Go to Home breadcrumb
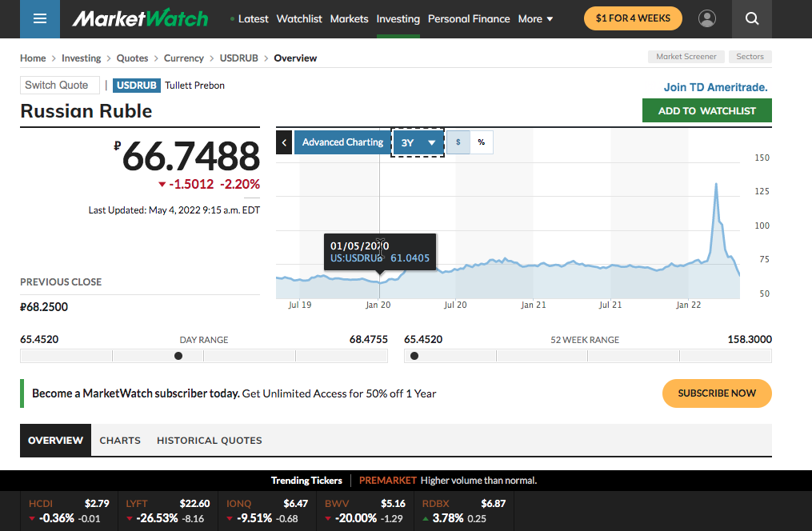The width and height of the screenshot is (812, 531). click(x=33, y=58)
